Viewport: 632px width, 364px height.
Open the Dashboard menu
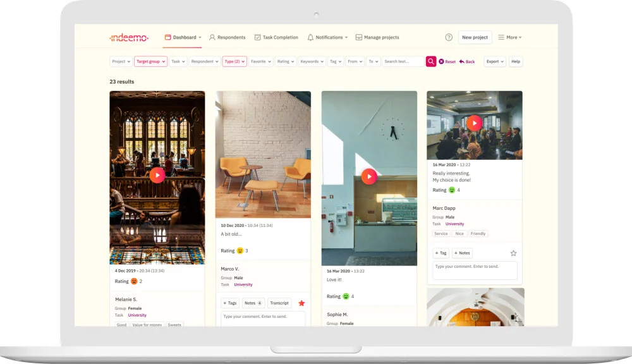183,37
